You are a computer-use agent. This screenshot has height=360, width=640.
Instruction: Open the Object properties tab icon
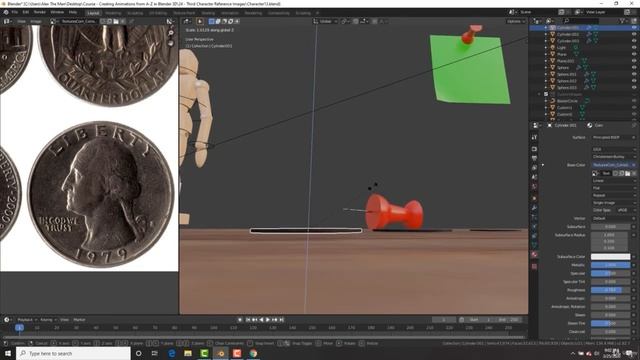pos(534,198)
